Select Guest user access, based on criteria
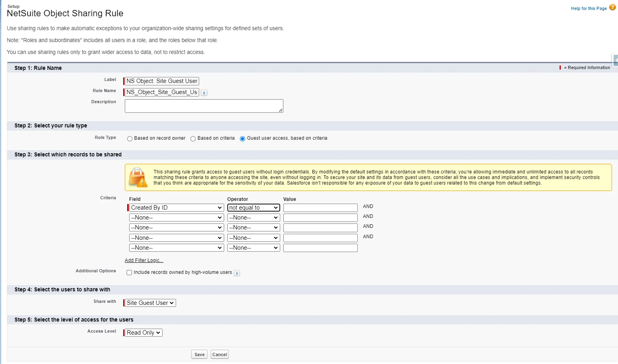 pyautogui.click(x=242, y=139)
